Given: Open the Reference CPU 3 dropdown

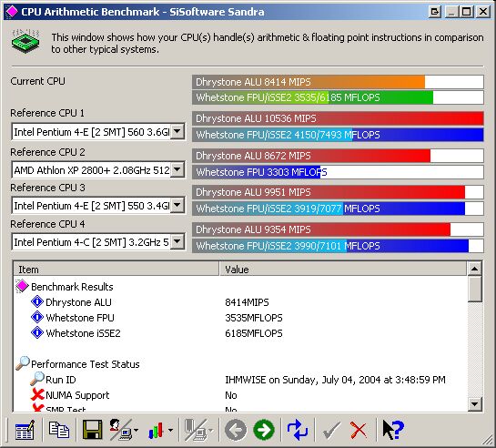Looking at the screenshot, I should [x=177, y=206].
